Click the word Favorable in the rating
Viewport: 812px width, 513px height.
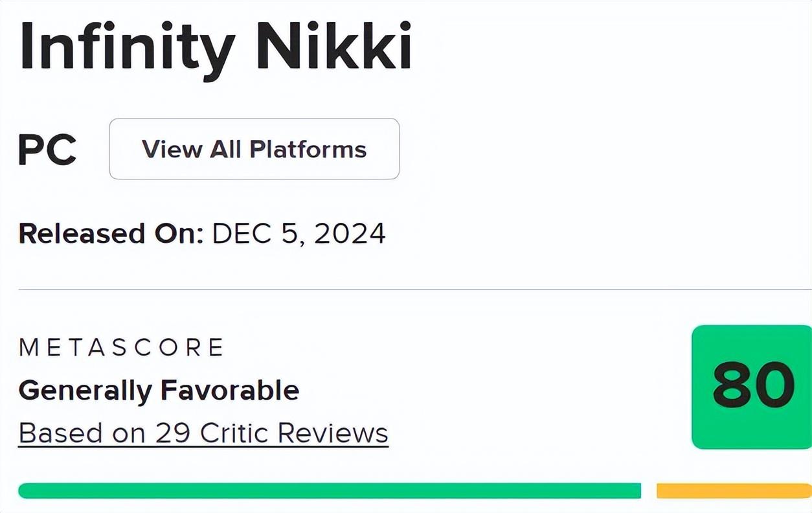[230, 391]
